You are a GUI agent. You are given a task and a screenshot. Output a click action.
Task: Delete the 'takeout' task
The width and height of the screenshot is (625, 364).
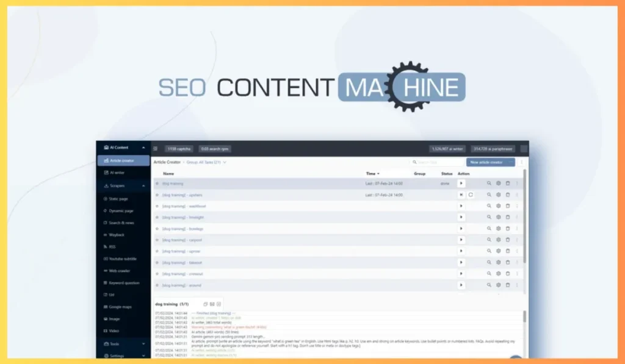[508, 262]
